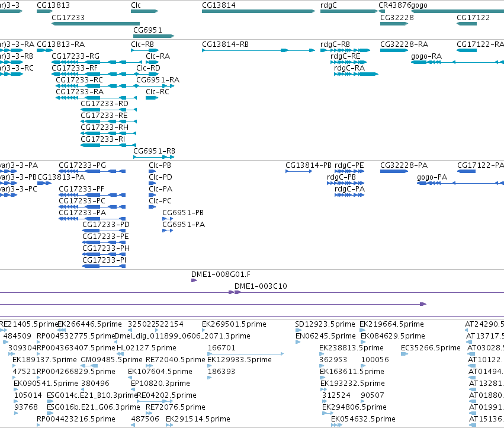Click the CG32228-RA transcript label
The image size is (504, 428).
pos(405,44)
